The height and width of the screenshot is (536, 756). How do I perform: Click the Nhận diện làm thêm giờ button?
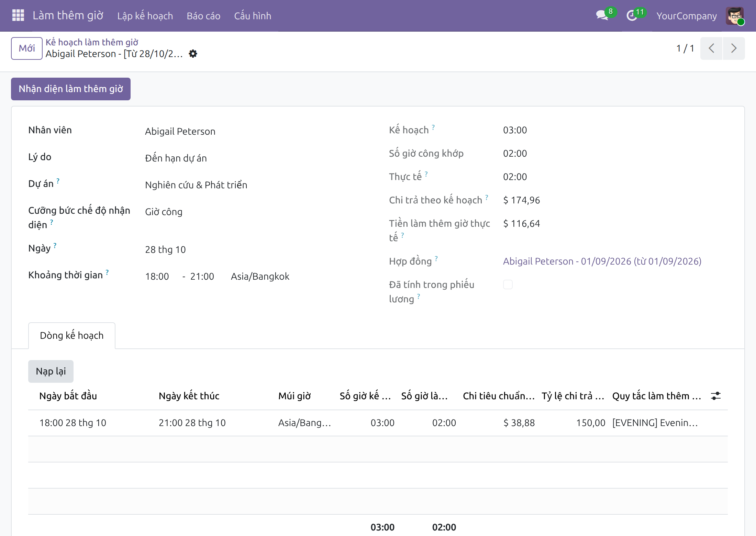[x=71, y=89]
